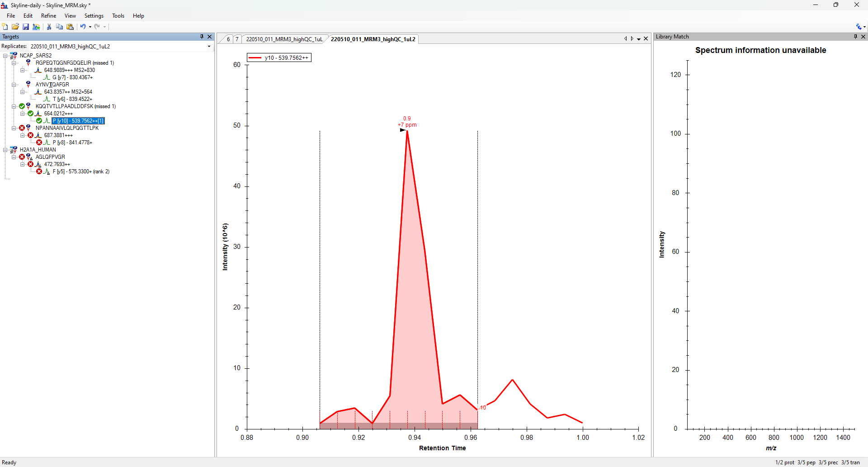The width and height of the screenshot is (868, 467).
Task: Save the document with the floppy icon
Action: pos(26,27)
